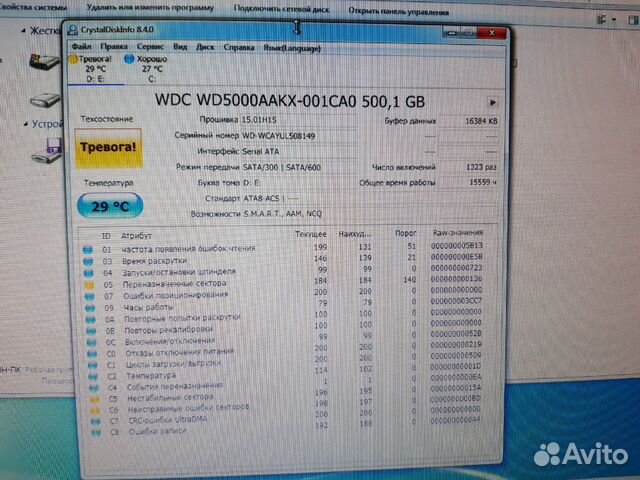The width and height of the screenshot is (640, 480).
Task: Select the Тревога! D: E: disk tab
Action: click(95, 69)
